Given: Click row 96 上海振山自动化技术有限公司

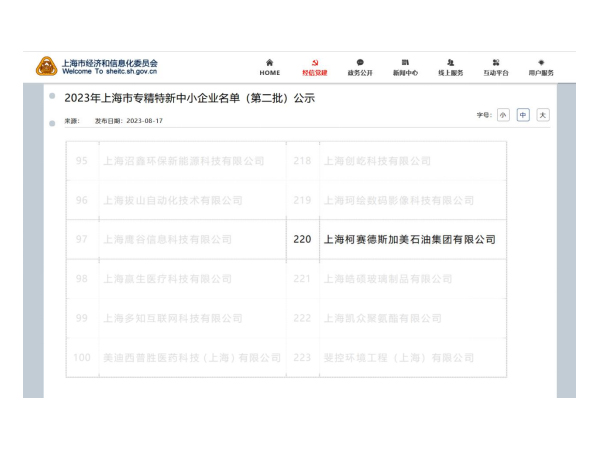Looking at the screenshot, I should (x=172, y=200).
